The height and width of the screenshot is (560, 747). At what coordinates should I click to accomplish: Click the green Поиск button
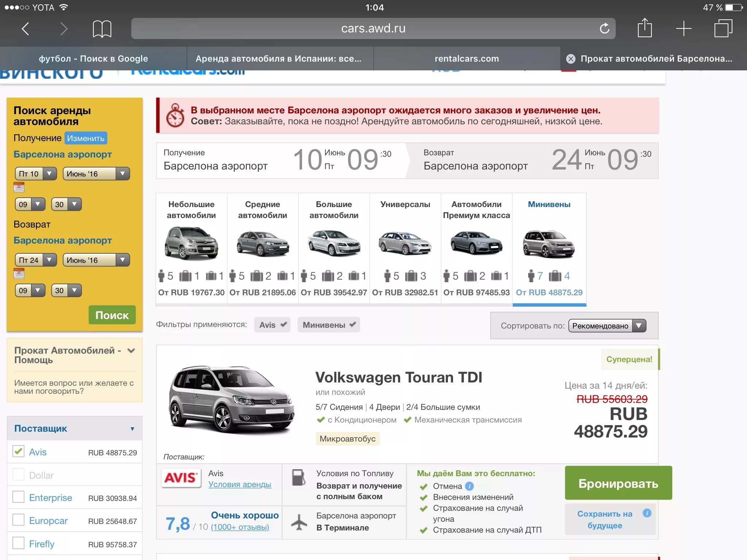pyautogui.click(x=112, y=315)
